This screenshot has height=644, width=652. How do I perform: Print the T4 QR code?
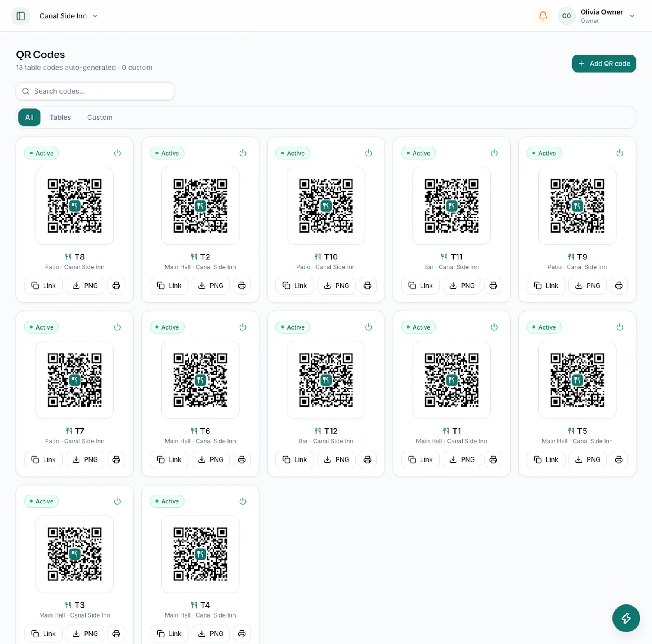pos(242,633)
